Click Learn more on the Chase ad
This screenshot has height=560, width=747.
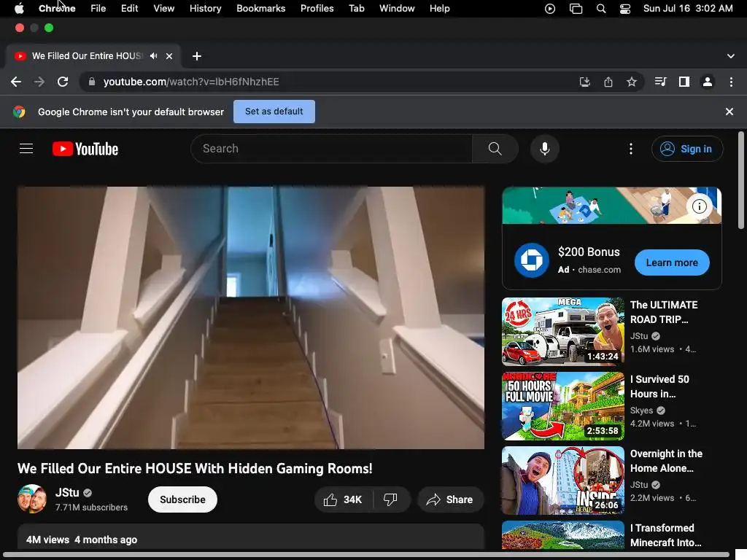[672, 262]
